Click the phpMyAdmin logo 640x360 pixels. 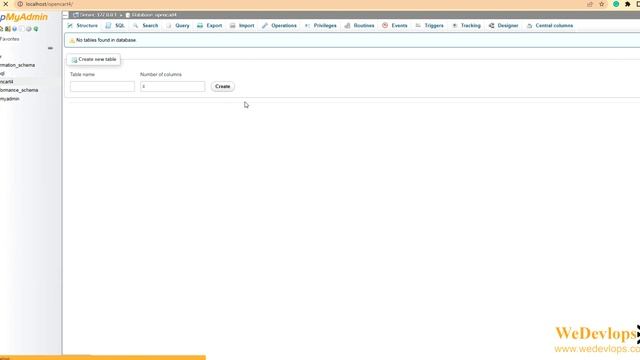24,17
